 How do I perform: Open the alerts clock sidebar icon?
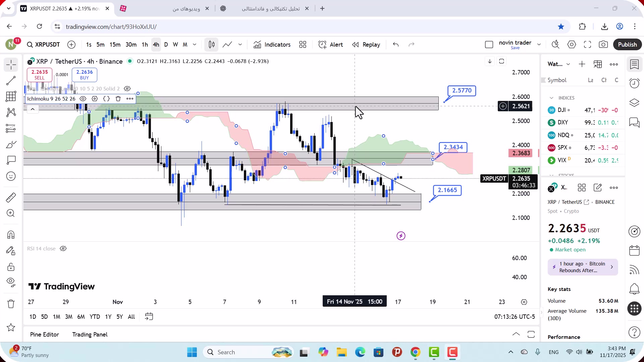(634, 83)
